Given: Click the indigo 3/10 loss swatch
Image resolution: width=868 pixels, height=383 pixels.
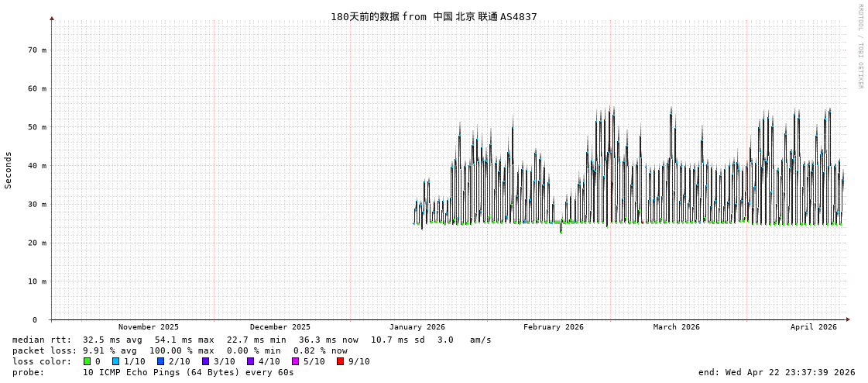Looking at the screenshot, I should point(205,361).
